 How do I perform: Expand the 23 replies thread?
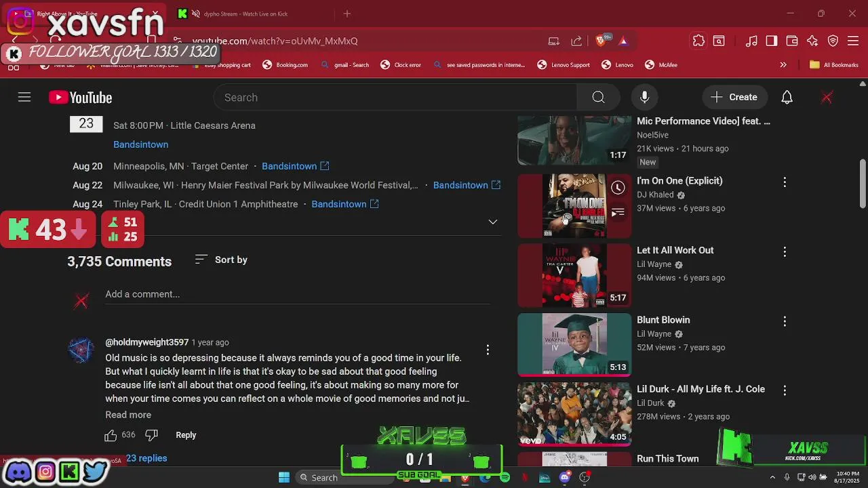point(146,458)
